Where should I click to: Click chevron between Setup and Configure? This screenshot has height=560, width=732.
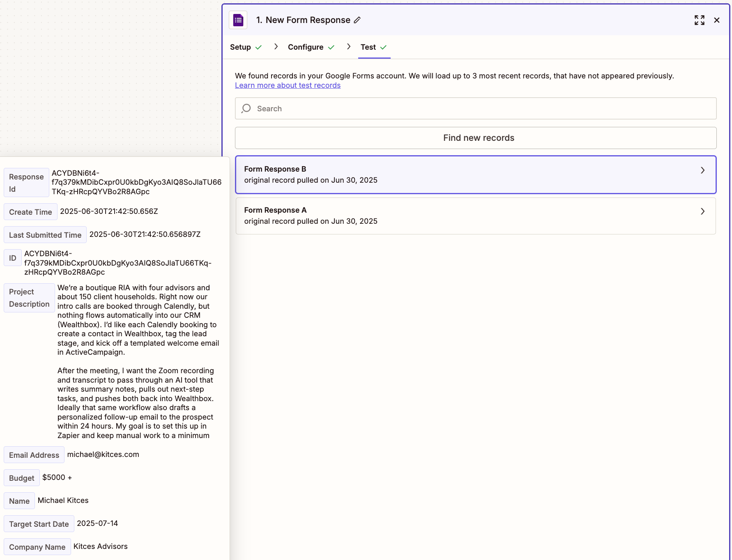tap(276, 47)
